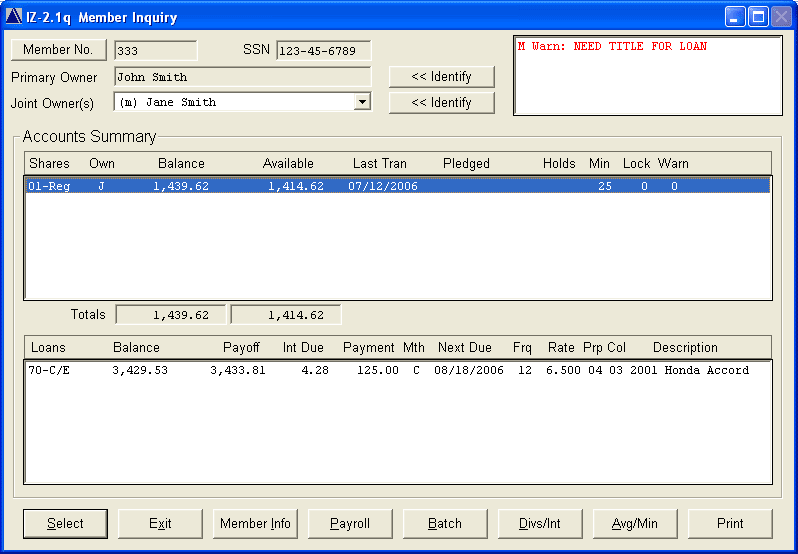This screenshot has height=554, width=798.
Task: Click the Avg/Min button
Action: point(635,523)
